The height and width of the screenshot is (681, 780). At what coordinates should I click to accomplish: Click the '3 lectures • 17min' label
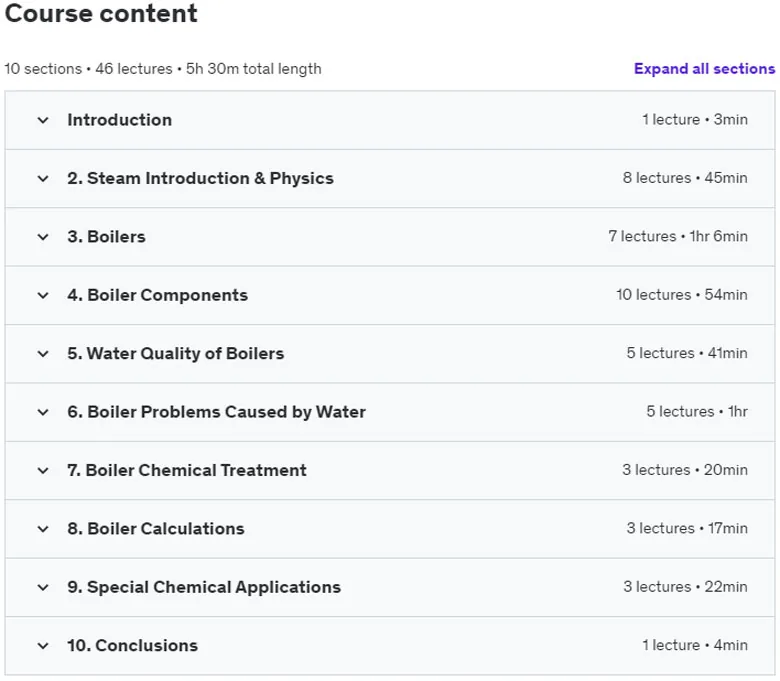point(687,528)
